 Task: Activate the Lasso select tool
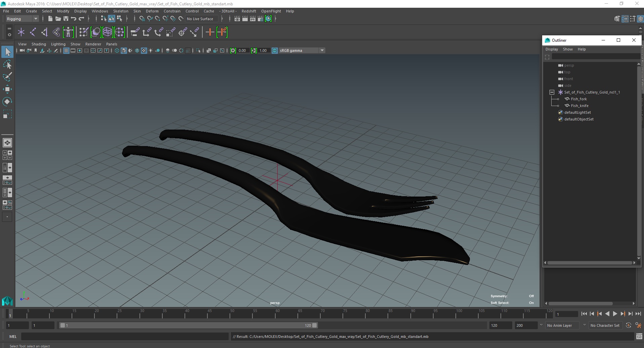pos(7,64)
